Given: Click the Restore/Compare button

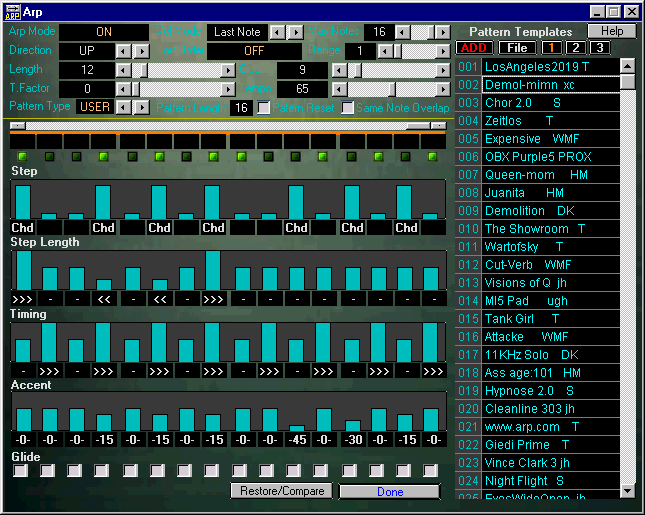Looking at the screenshot, I should [281, 491].
